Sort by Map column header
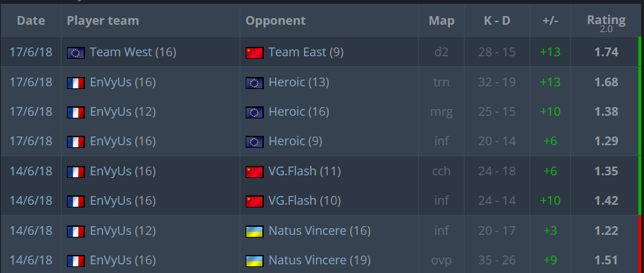Screen dimensions: 644x273 [442, 21]
